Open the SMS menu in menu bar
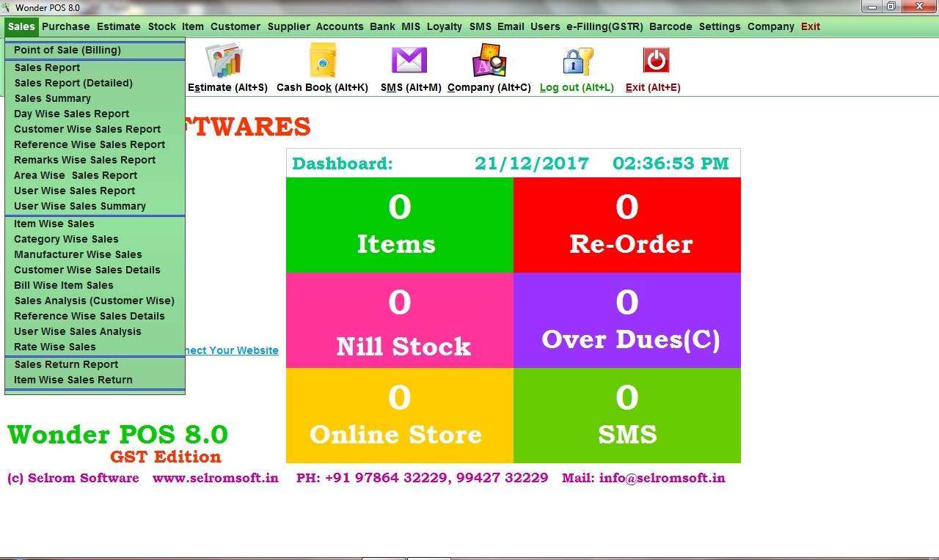 click(x=481, y=26)
